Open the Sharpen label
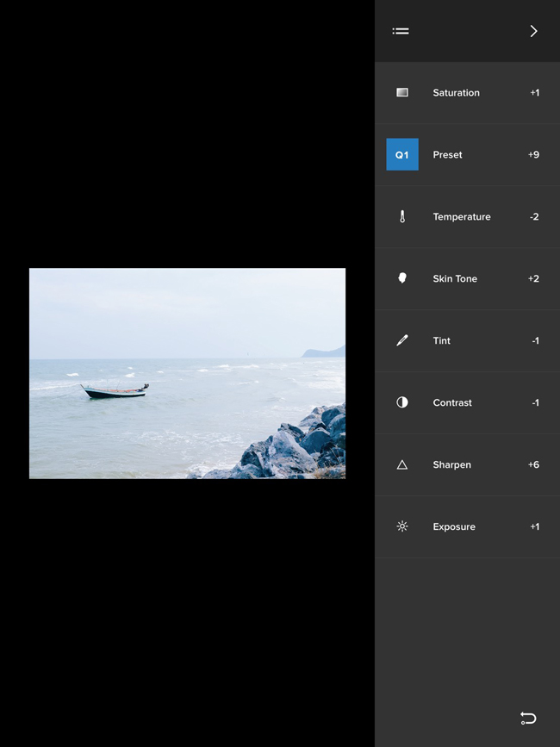 coord(452,464)
